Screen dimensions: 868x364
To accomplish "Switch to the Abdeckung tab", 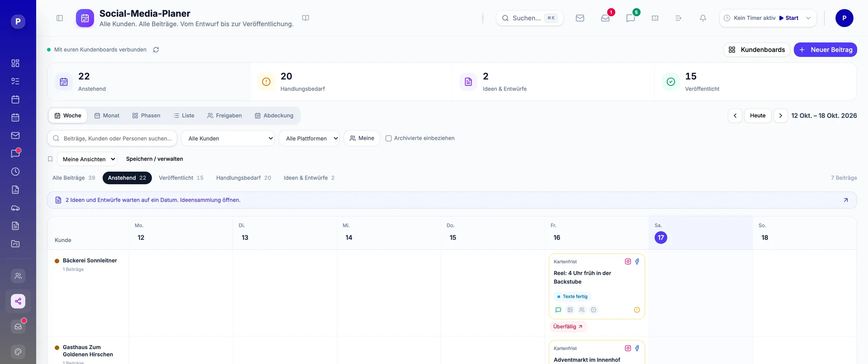I will point(274,116).
